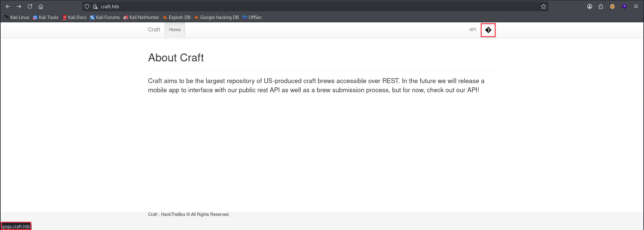Click the paragraph starting 'Craft aims to be'
Viewport: 644px width, 230px height.
[x=316, y=86]
